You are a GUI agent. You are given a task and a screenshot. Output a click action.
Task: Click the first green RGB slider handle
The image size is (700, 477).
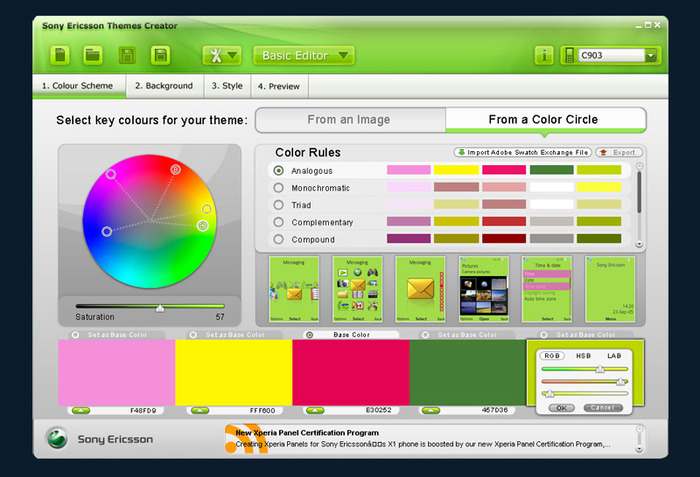600,369
